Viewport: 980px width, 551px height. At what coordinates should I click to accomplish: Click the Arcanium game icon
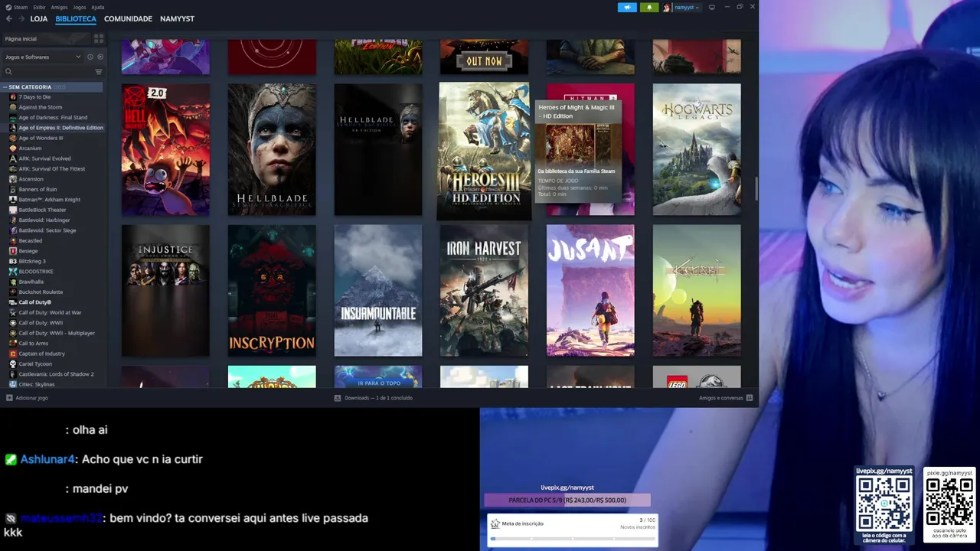pos(13,148)
